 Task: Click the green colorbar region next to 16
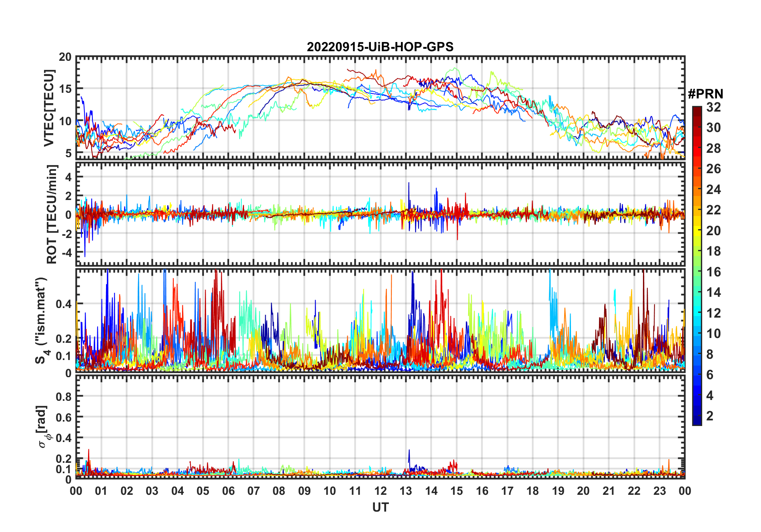coord(697,272)
